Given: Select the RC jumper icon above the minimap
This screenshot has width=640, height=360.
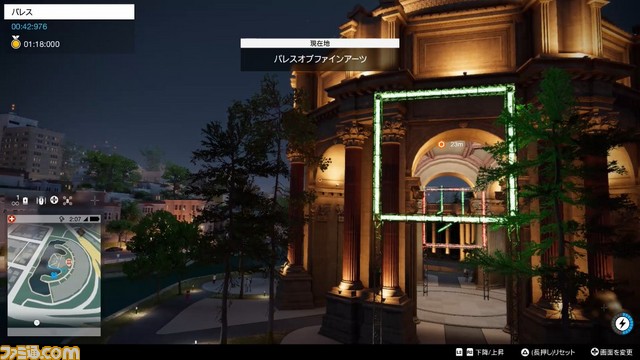Looking at the screenshot, I should tap(41, 200).
